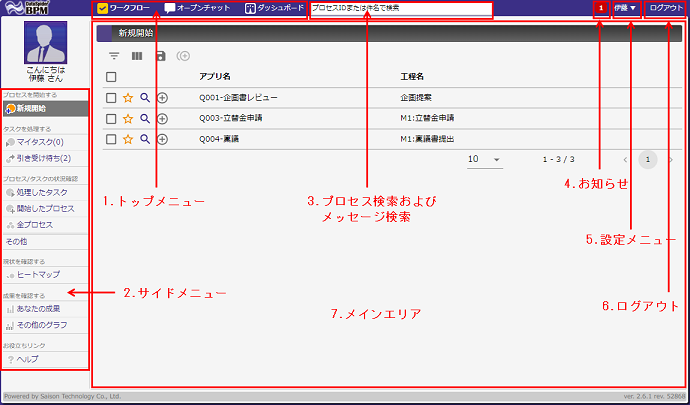Switch to the オープンチャット top menu
Viewport: 690px width, 405px height.
click(x=199, y=9)
